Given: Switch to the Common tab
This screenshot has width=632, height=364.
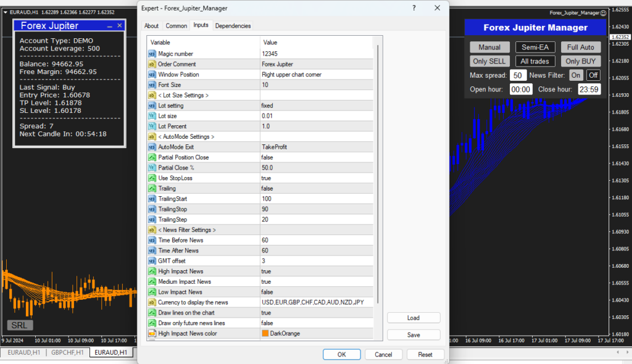Looking at the screenshot, I should [176, 26].
